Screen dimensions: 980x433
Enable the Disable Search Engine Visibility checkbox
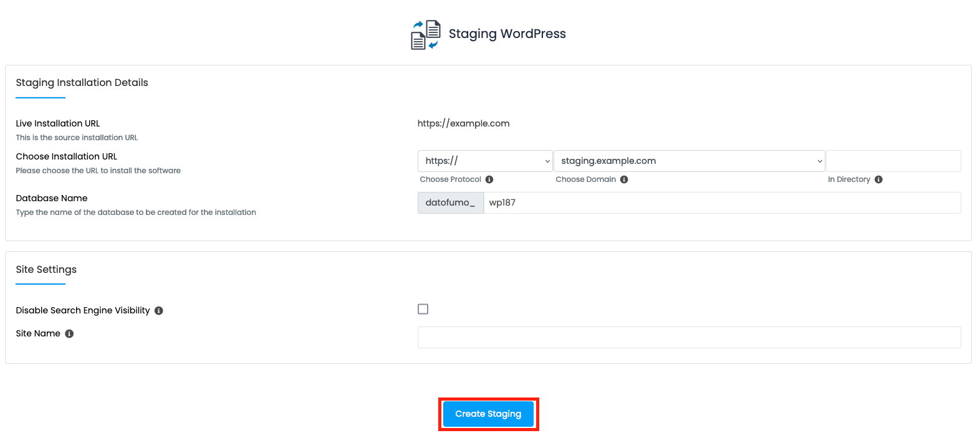pos(423,309)
